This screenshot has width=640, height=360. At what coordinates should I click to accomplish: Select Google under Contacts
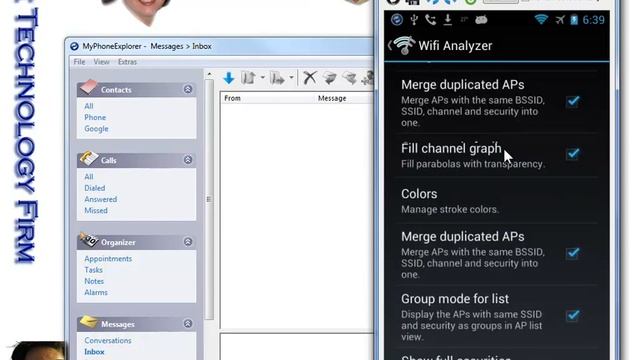96,129
